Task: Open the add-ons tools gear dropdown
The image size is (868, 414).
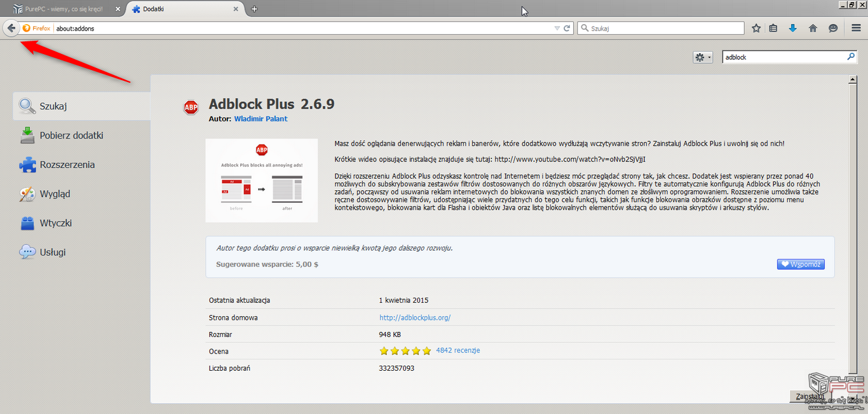Action: coord(702,57)
